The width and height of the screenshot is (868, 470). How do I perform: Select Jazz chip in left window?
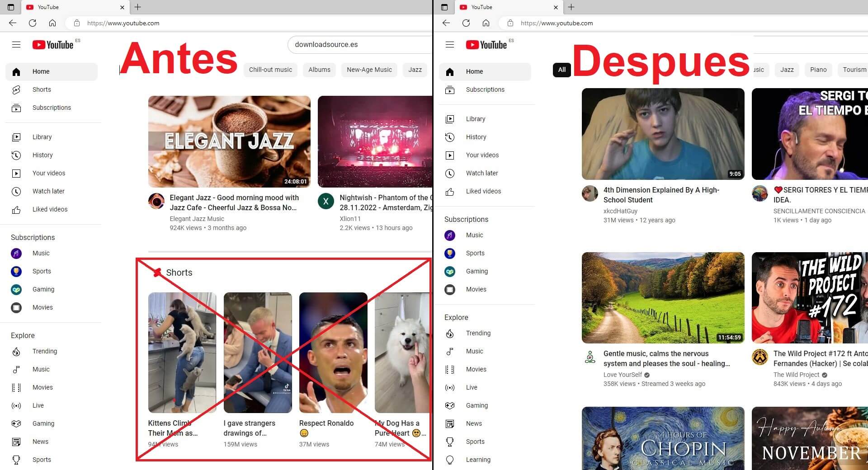point(415,70)
